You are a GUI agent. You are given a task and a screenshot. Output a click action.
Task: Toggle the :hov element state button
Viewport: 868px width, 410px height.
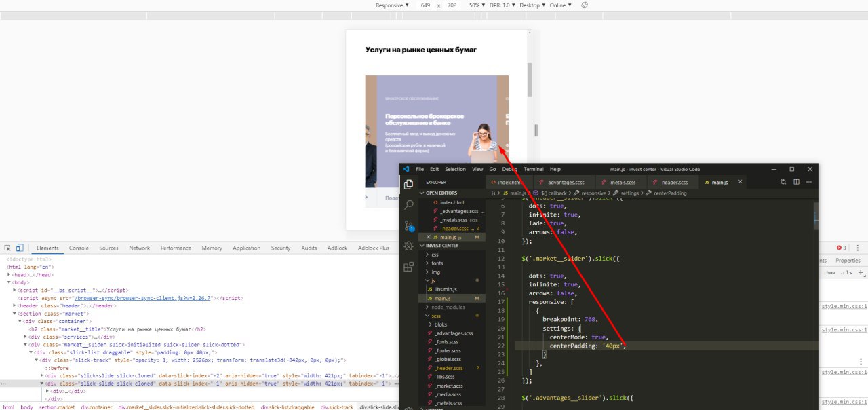coord(829,272)
